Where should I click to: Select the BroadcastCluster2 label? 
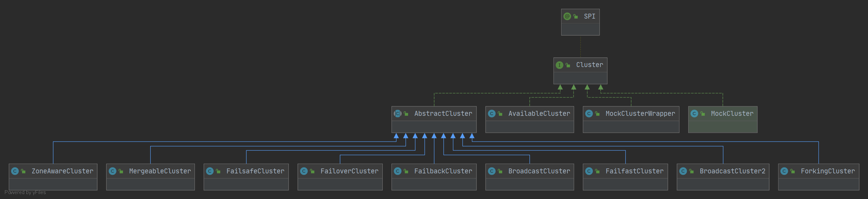732,171
